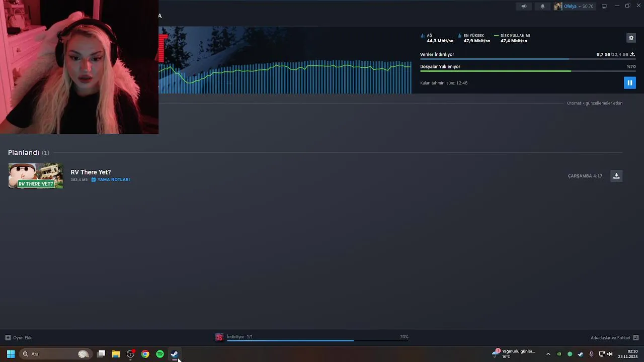Click Kalan tahmini süre remaining time
This screenshot has width=644, height=362.
tap(444, 83)
